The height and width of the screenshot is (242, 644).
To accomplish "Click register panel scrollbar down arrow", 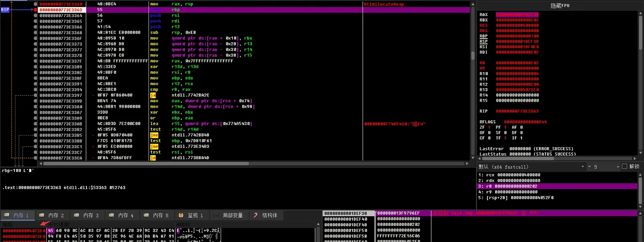I will [x=640, y=153].
